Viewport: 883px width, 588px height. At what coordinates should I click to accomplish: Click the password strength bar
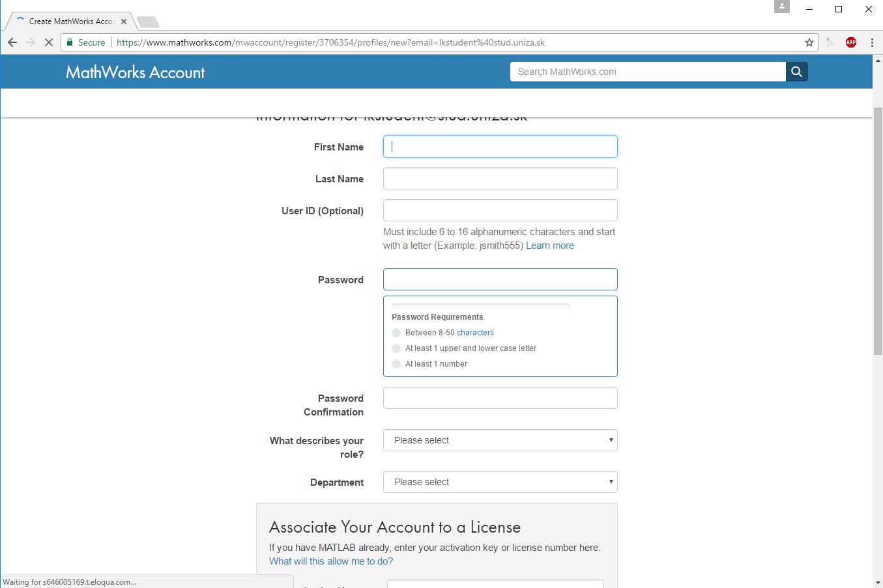pos(481,305)
